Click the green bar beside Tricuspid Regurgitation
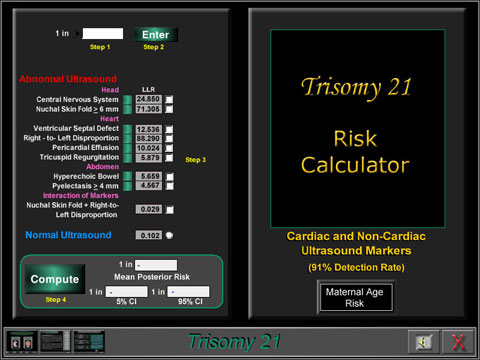480x360 pixels. [x=127, y=158]
